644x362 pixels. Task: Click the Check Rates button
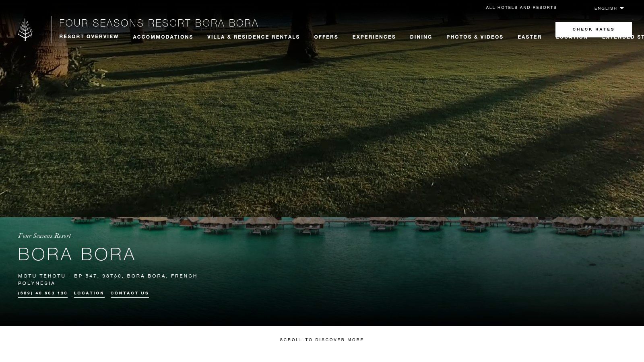(x=593, y=29)
